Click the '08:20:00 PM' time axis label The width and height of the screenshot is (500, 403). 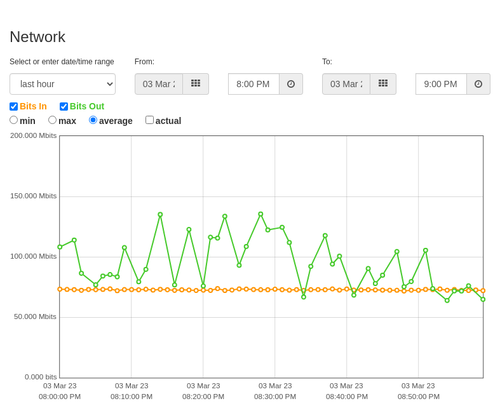click(203, 397)
